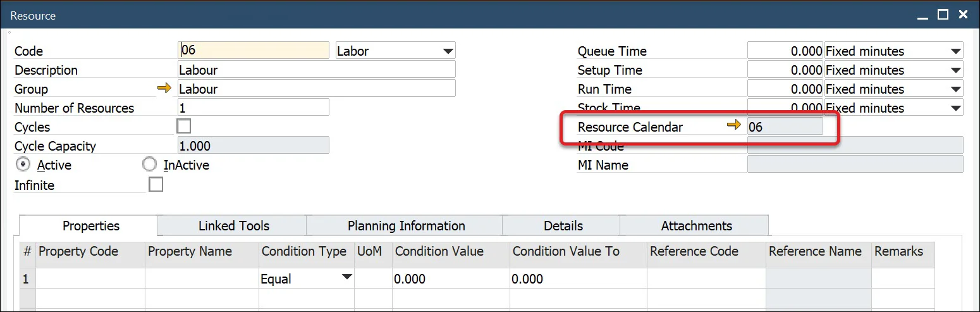This screenshot has height=312, width=980.
Task: Open the Setup Time unit dropdown
Action: [955, 70]
